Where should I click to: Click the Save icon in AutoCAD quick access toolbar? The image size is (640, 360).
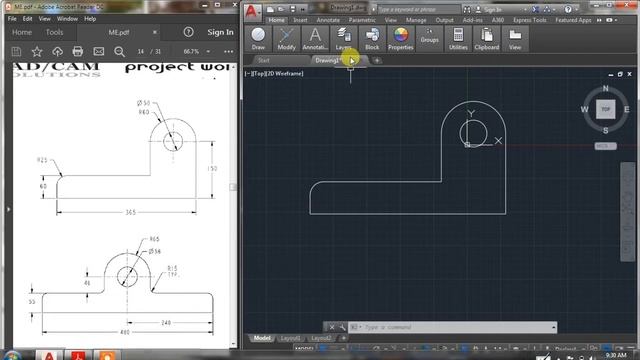[x=293, y=9]
